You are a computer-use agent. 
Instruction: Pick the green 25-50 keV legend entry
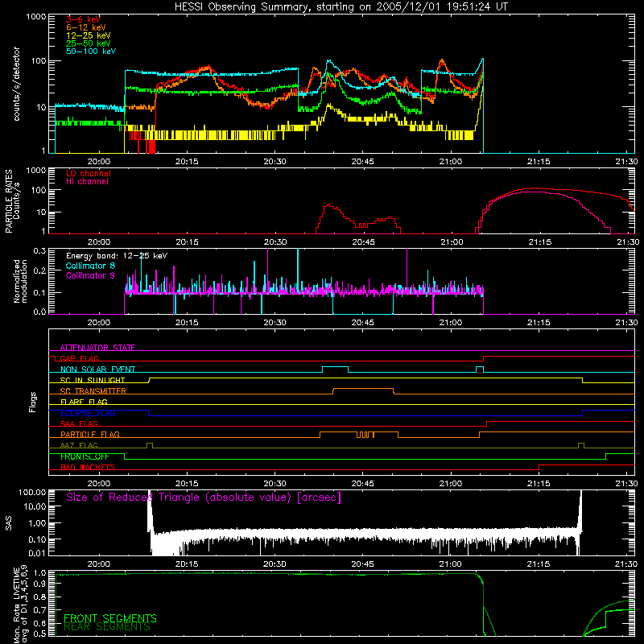89,43
